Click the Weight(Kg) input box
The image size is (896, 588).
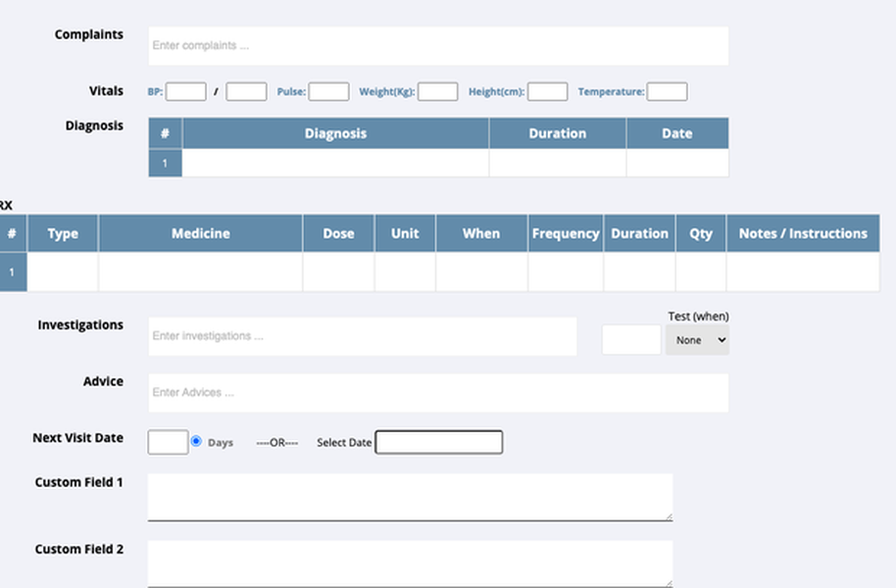click(437, 92)
